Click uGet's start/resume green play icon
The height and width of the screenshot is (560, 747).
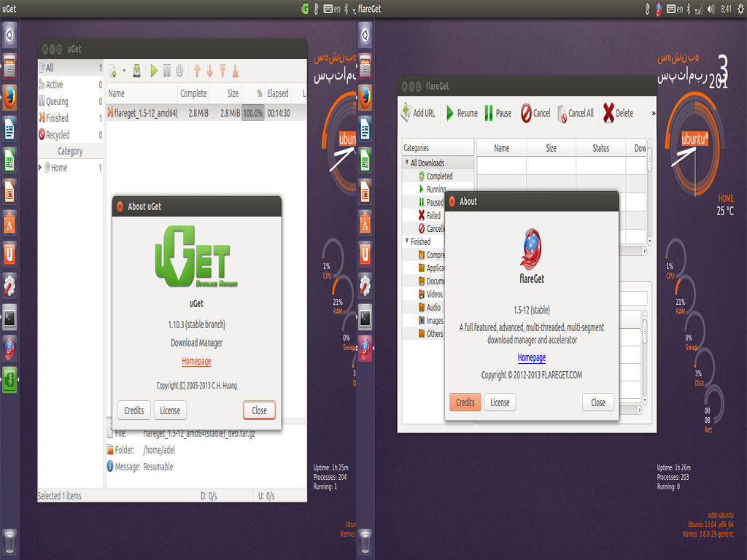pyautogui.click(x=154, y=71)
